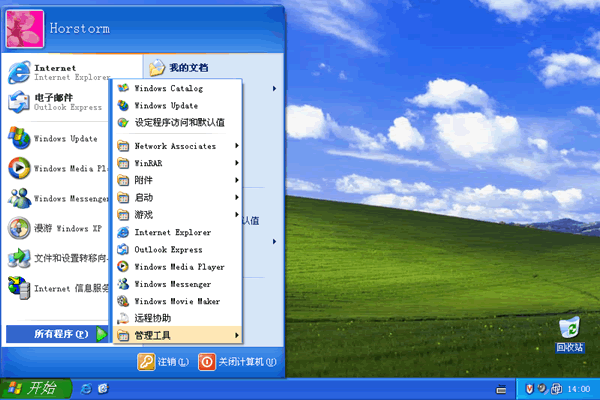This screenshot has height=400, width=600.
Task: Click the tray clock showing 14:00
Action: click(578, 389)
